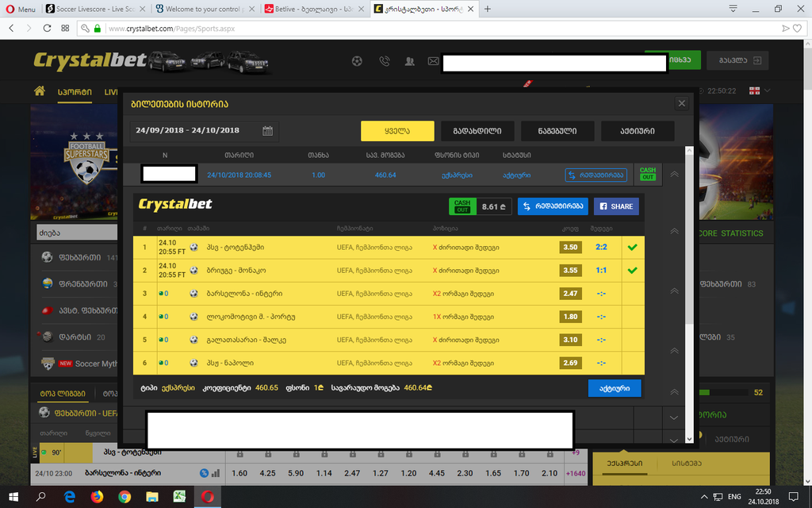Select the top leagues tab at lower left
Image resolution: width=812 pixels, height=508 pixels.
pyautogui.click(x=63, y=394)
